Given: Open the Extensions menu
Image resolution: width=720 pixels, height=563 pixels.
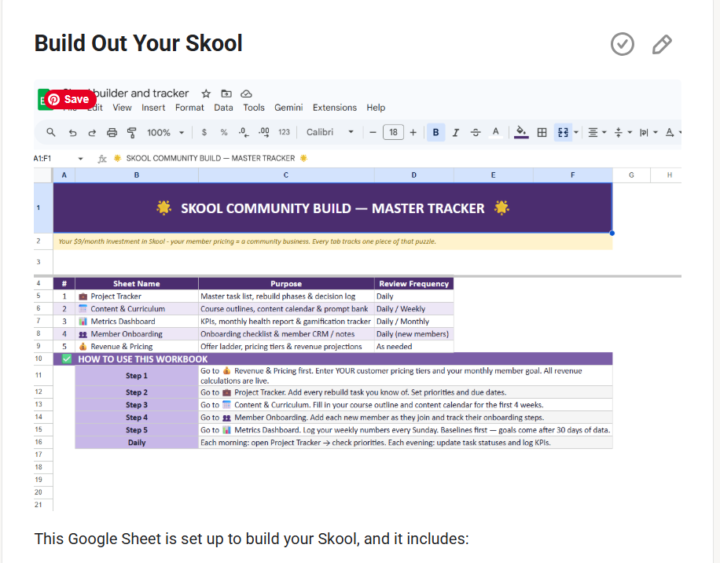Looking at the screenshot, I should coord(334,107).
